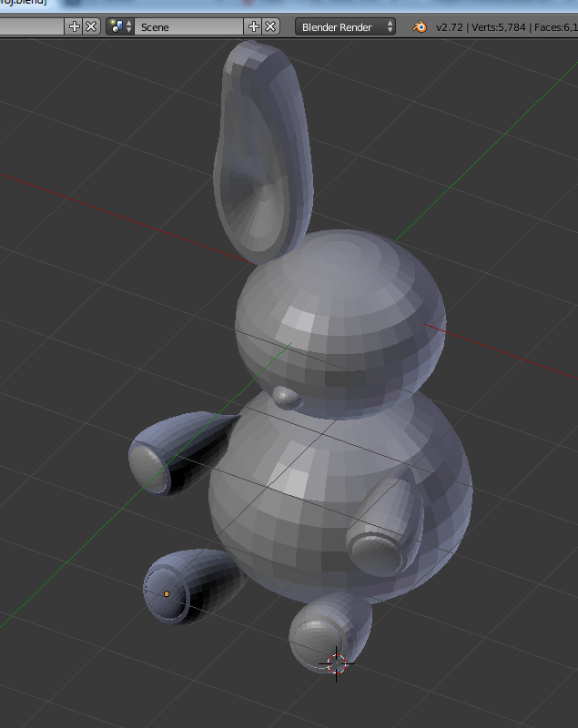The width and height of the screenshot is (578, 728).
Task: Click the Scene name field
Action: coord(189,27)
